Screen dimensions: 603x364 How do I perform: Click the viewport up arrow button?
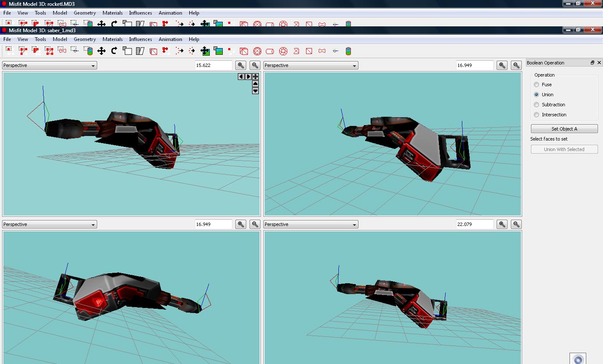point(255,84)
